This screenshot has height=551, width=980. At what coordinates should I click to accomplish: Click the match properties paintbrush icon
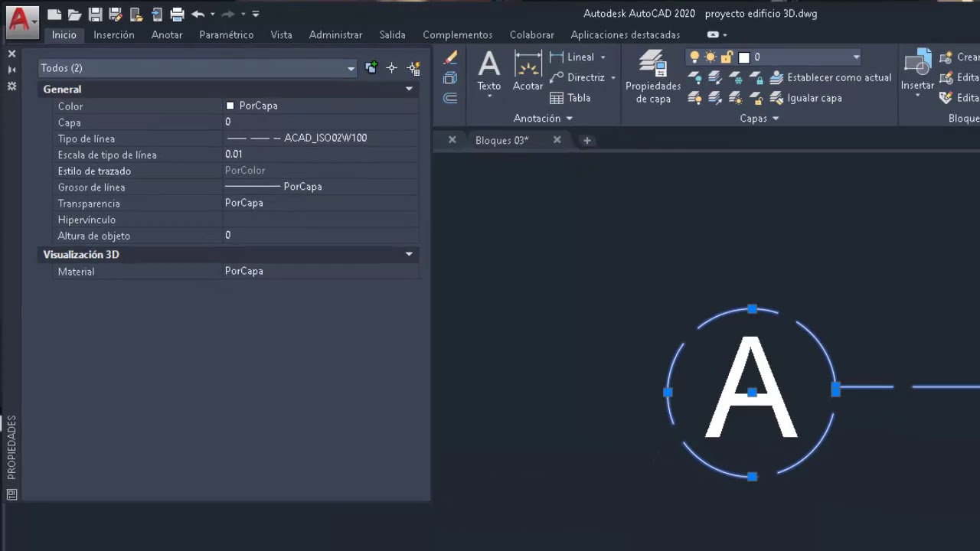tap(450, 57)
